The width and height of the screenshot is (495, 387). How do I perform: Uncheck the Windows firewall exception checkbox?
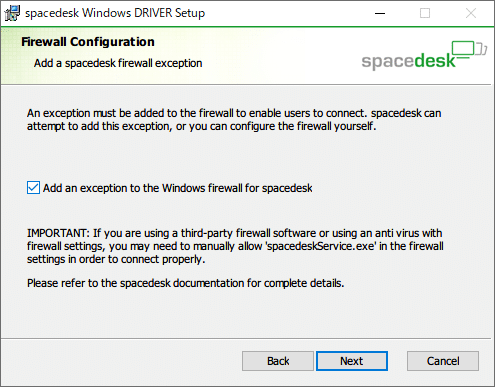tap(33, 188)
